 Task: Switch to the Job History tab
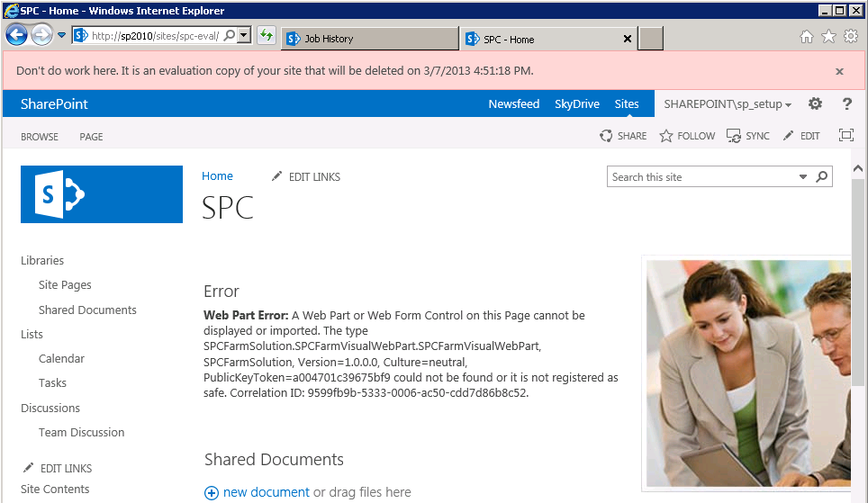pos(370,39)
